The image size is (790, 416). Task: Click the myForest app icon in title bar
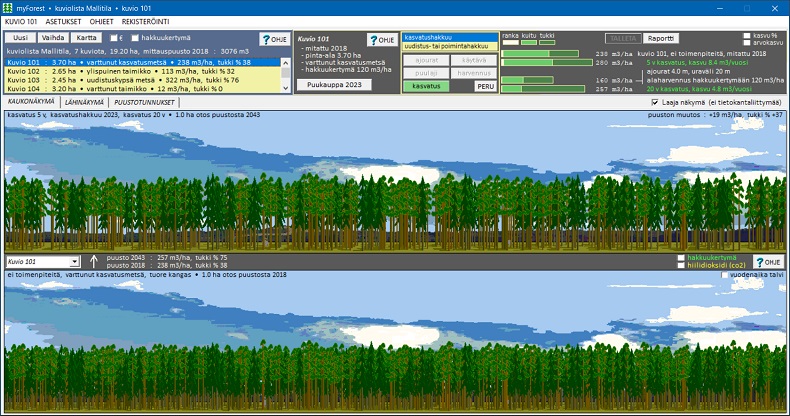coord(8,7)
